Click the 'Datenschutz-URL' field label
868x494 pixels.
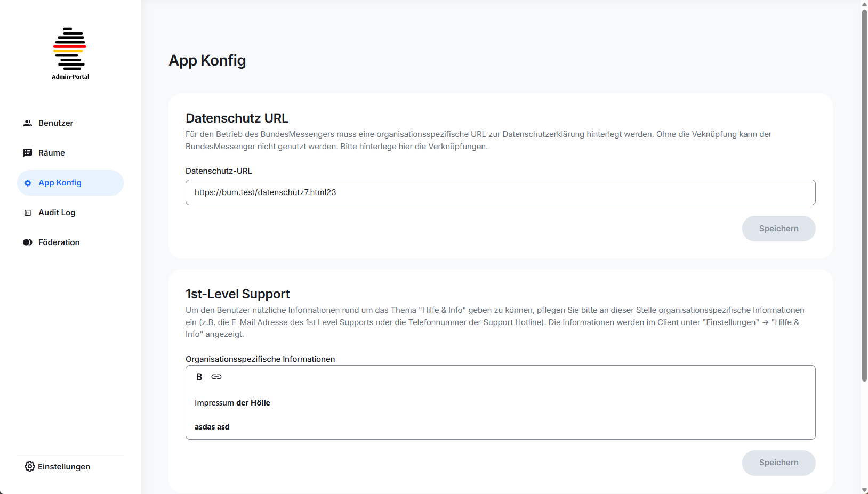(x=219, y=171)
